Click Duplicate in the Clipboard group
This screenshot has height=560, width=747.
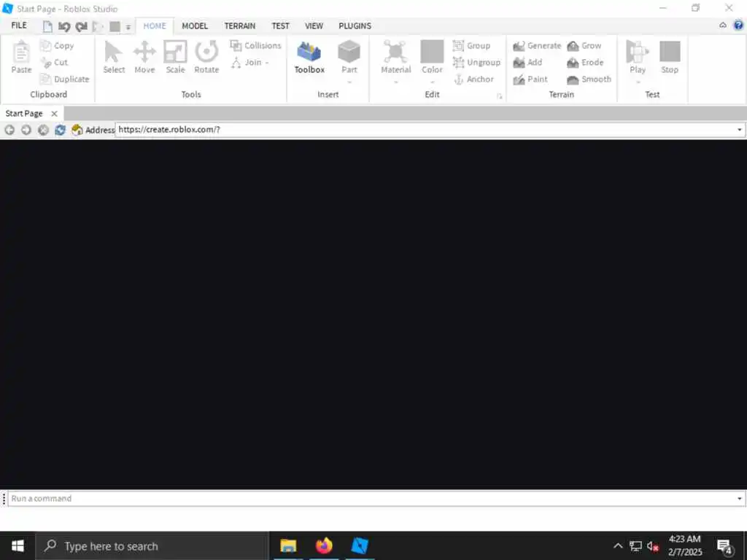tap(65, 79)
